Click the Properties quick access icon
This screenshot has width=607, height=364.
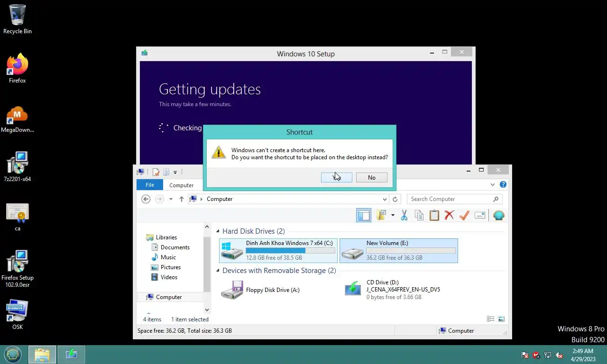156,172
